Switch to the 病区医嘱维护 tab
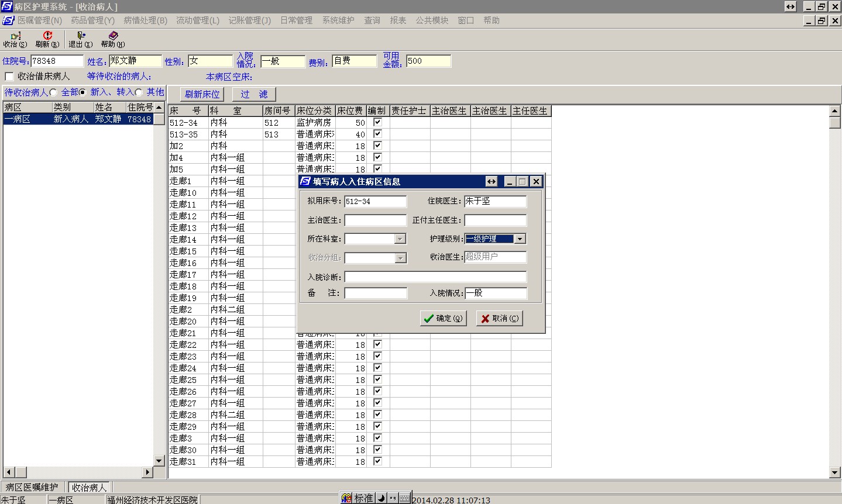The width and height of the screenshot is (842, 504). tap(33, 487)
